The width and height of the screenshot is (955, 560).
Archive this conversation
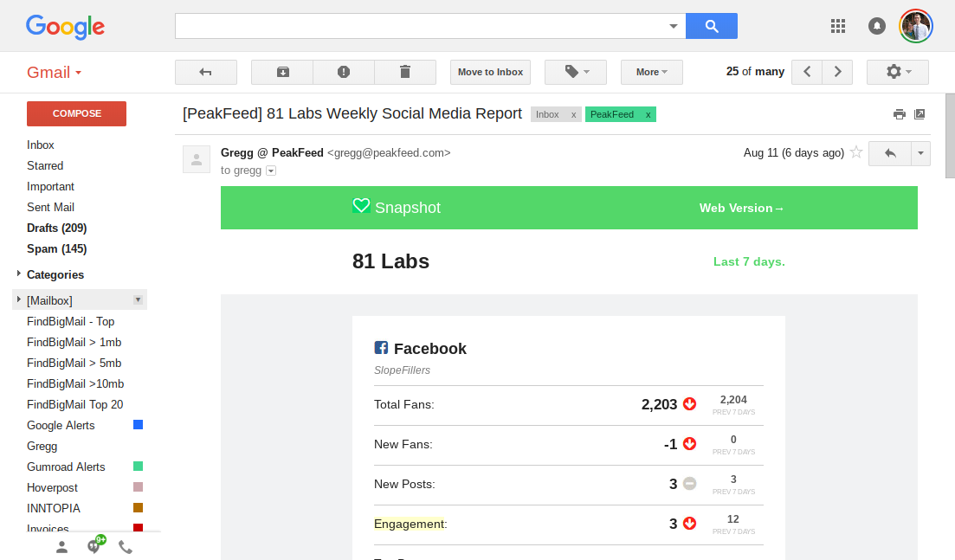point(282,72)
